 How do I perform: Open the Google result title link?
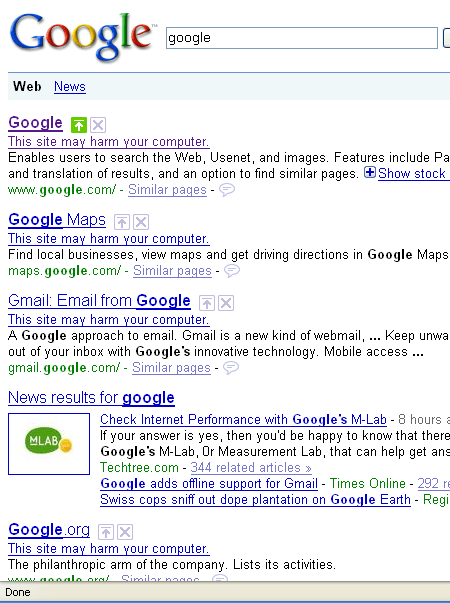click(x=35, y=123)
